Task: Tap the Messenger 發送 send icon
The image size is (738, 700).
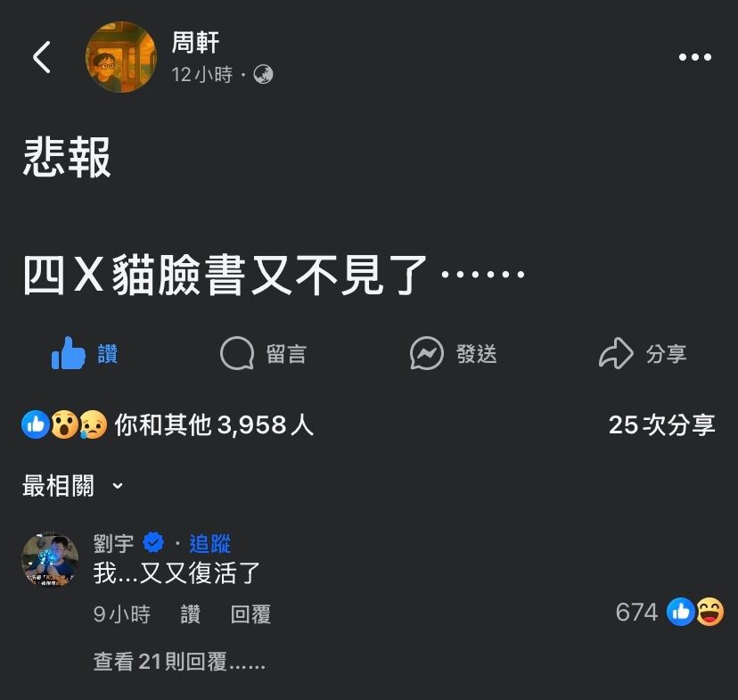Action: click(x=426, y=353)
